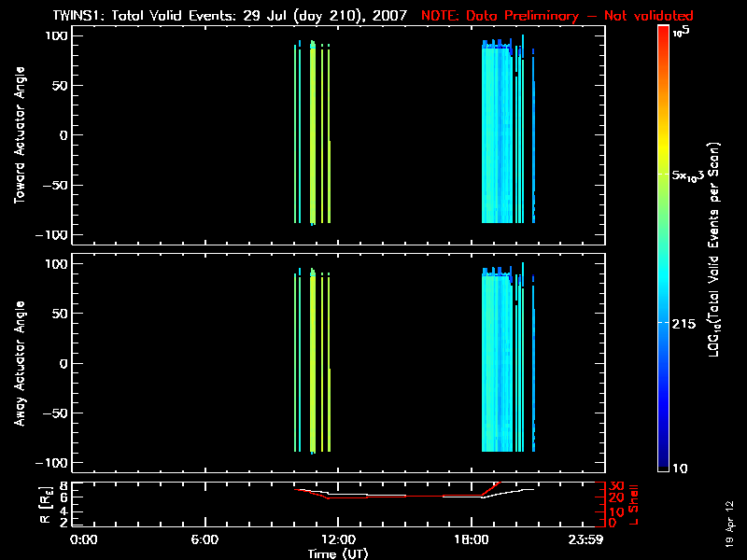Screen dimensions: 747x560
Task: Click the red 'L Shell' axis label
Action: click(x=633, y=504)
